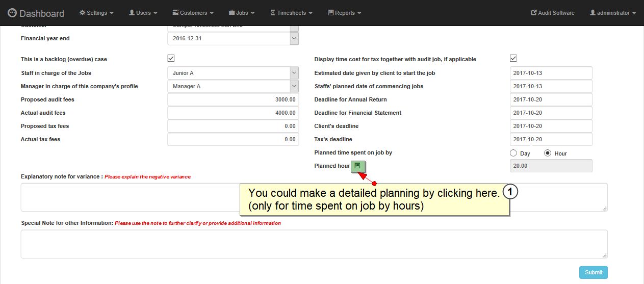Open the Jobs navigation menu
Viewport: 644px width, 284px height.
(242, 13)
